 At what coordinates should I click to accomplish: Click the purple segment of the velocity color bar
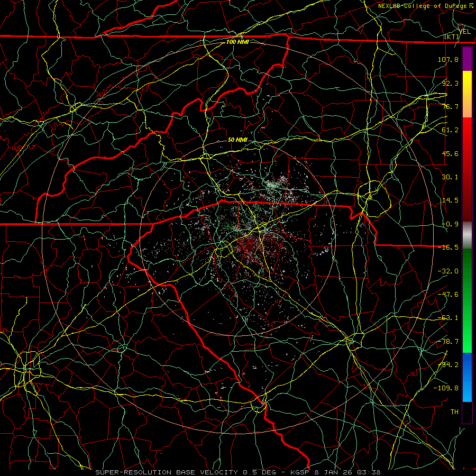click(x=467, y=59)
